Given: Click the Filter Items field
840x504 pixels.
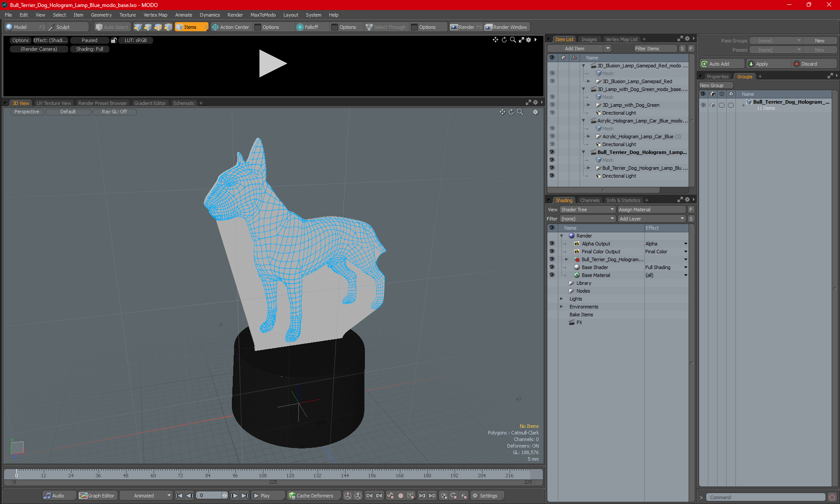Looking at the screenshot, I should tap(655, 49).
